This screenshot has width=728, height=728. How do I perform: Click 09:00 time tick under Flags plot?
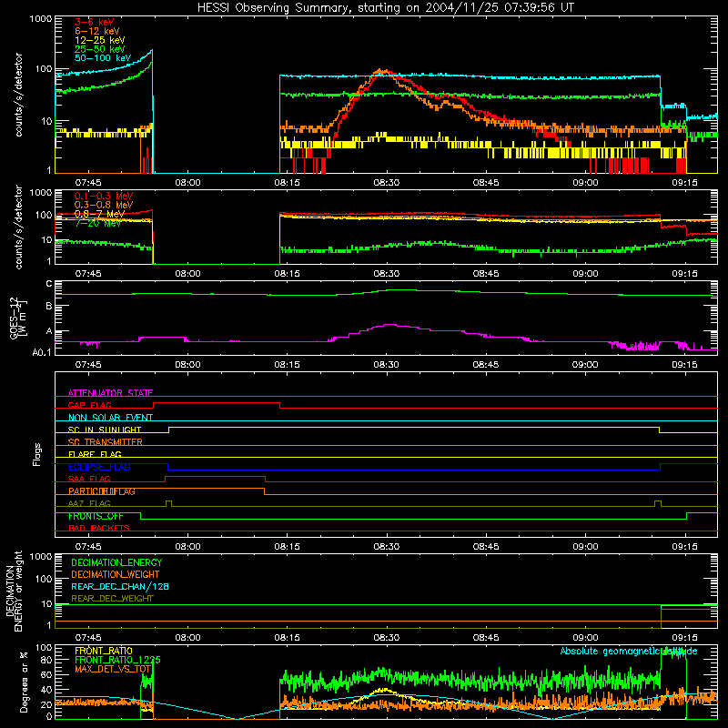[585, 547]
